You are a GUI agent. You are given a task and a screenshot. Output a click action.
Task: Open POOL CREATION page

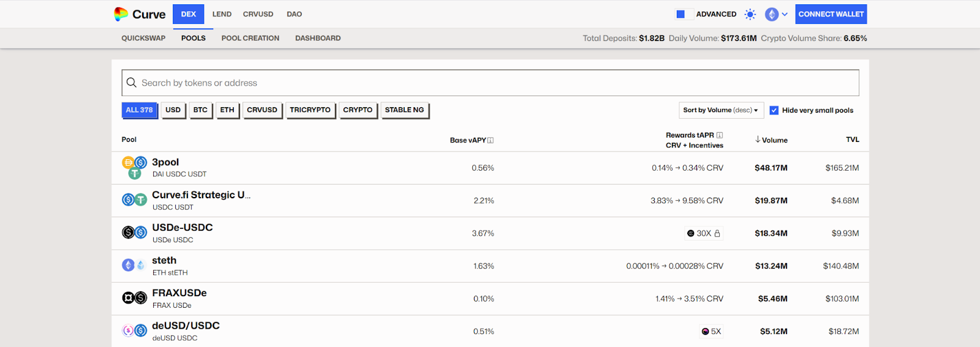[x=251, y=38]
